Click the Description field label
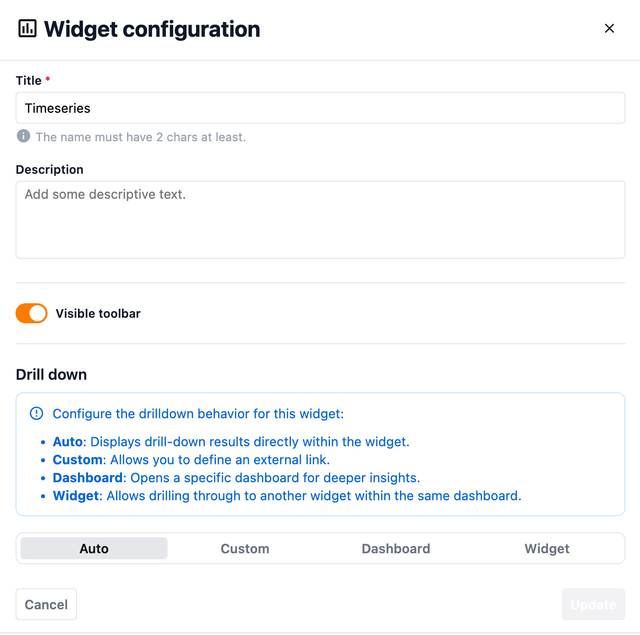The height and width of the screenshot is (635, 640). [50, 169]
